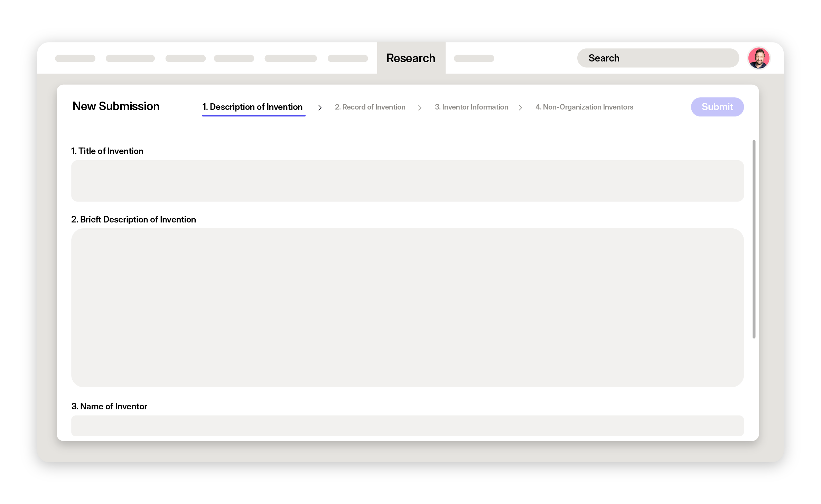Focus the Brief Description of Invention textarea
This screenshot has height=504, width=821.
click(407, 307)
